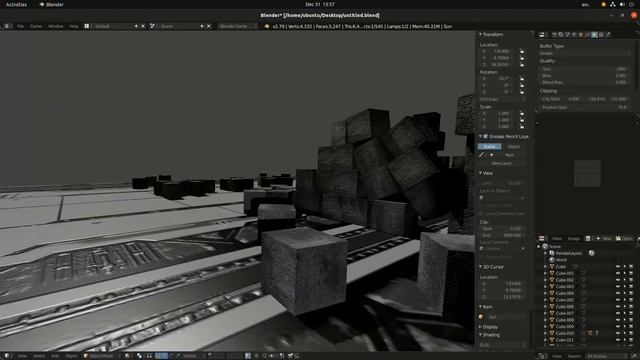The height and width of the screenshot is (360, 640).
Task: Open the viewport View menu
Action: pyautogui.click(x=22, y=356)
